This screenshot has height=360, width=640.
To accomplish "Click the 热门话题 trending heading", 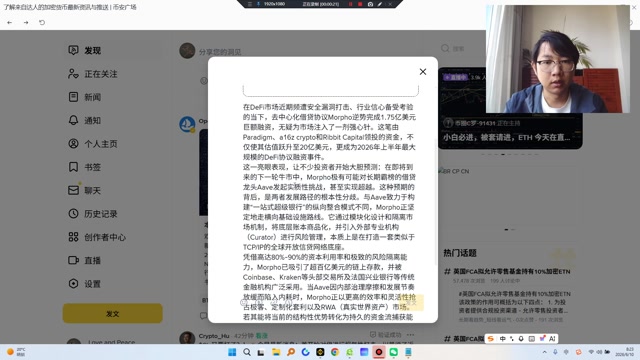I will click(460, 253).
